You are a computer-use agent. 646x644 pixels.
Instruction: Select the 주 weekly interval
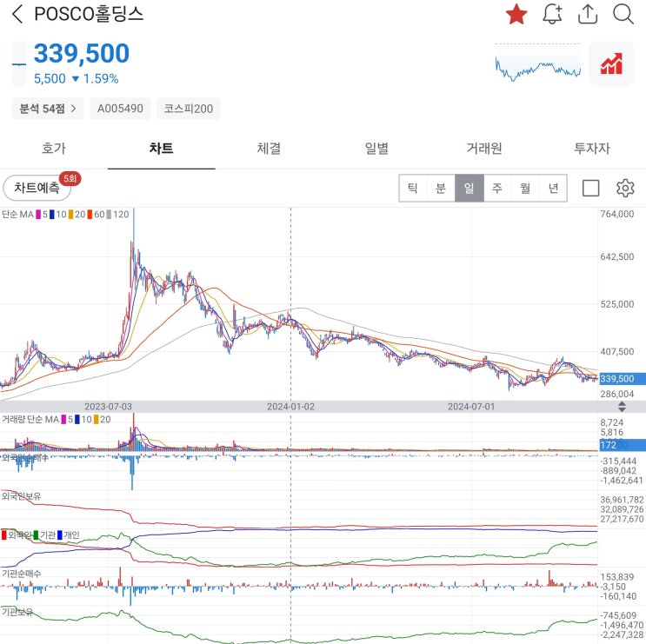497,189
